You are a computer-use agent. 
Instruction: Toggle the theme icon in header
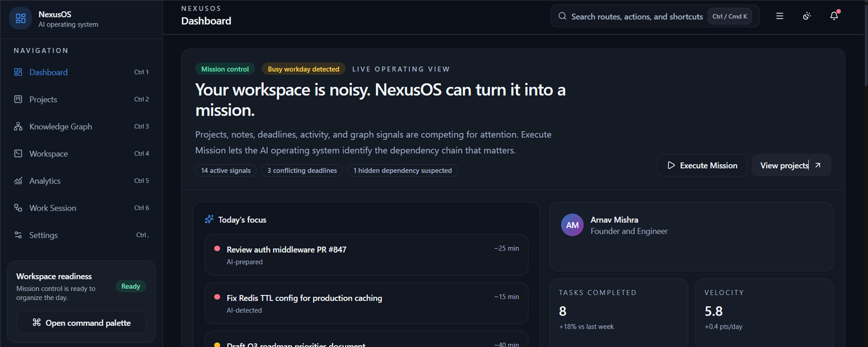[x=807, y=16]
